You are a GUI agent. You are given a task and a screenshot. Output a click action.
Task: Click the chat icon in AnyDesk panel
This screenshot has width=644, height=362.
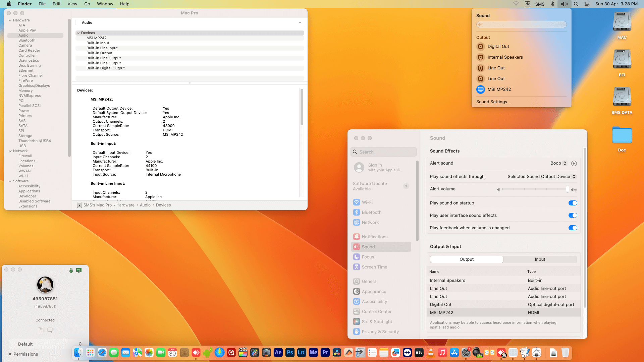tap(50, 330)
